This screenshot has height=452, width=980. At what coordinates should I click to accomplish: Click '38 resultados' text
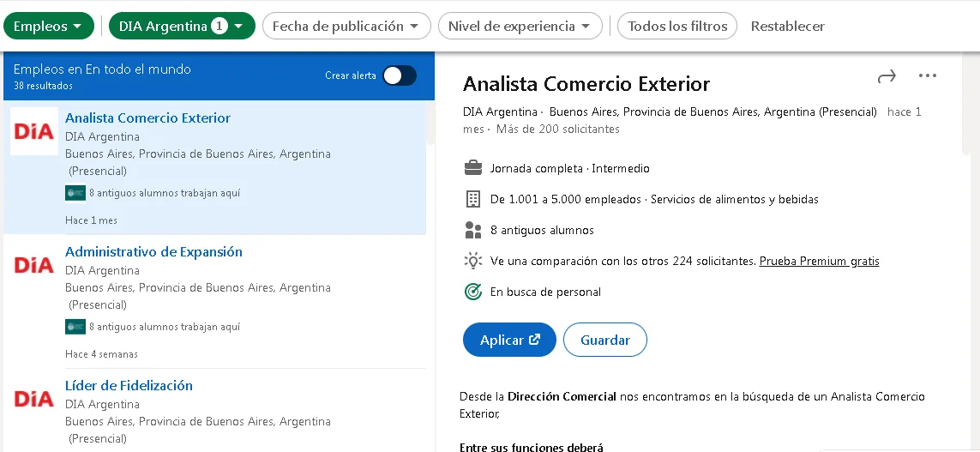coord(43,86)
